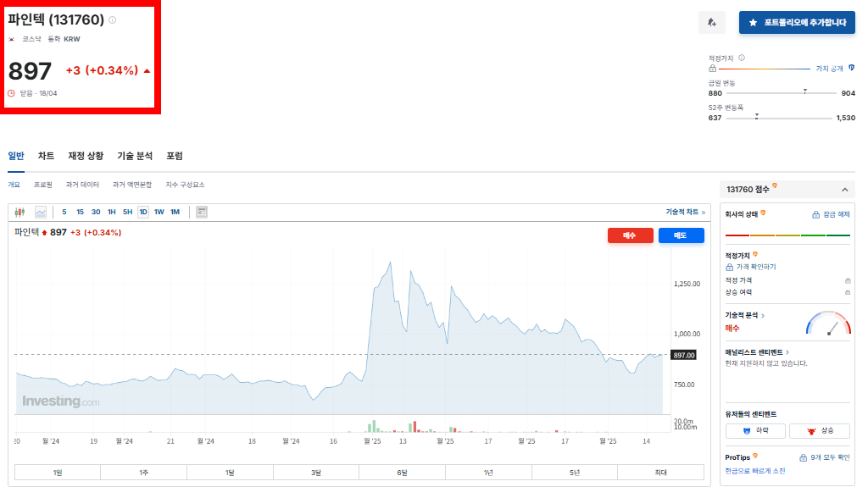Collapse the 131760 점수 panel
This screenshot has height=487, width=868.
pyautogui.click(x=845, y=190)
